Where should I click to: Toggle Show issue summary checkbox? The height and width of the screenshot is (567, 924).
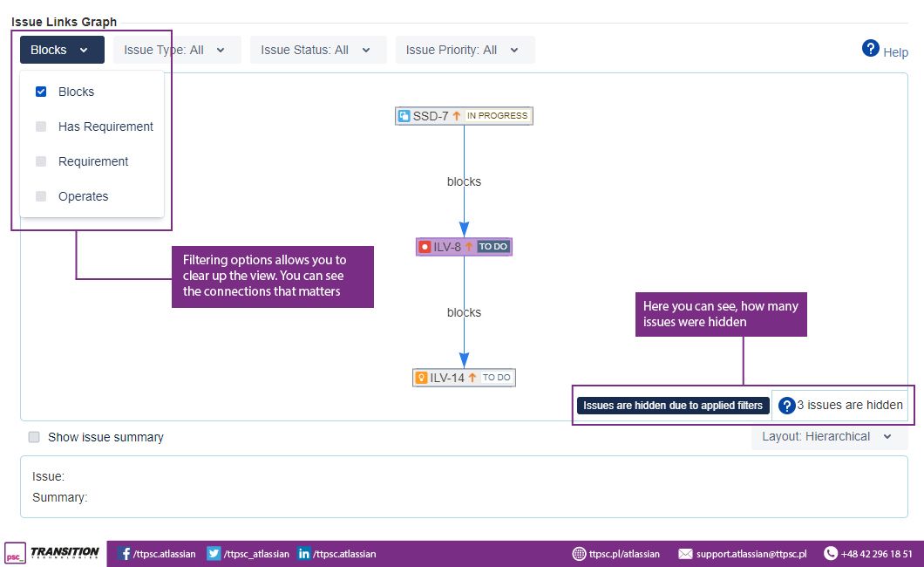[34, 437]
